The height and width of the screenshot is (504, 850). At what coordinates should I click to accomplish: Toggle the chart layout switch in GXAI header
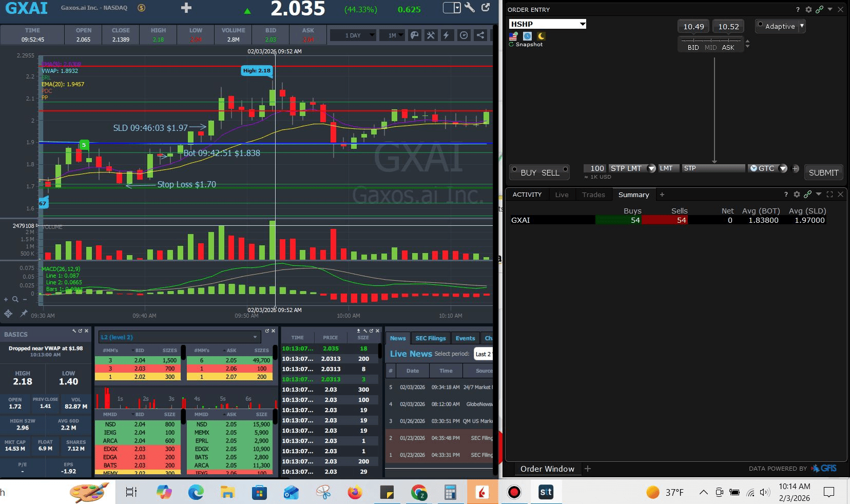click(x=452, y=8)
